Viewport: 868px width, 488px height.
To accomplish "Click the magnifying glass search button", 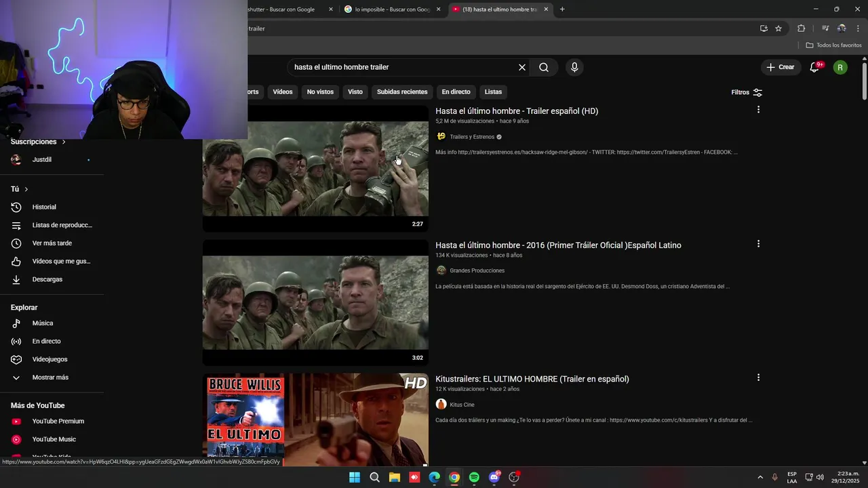I will (x=544, y=67).
